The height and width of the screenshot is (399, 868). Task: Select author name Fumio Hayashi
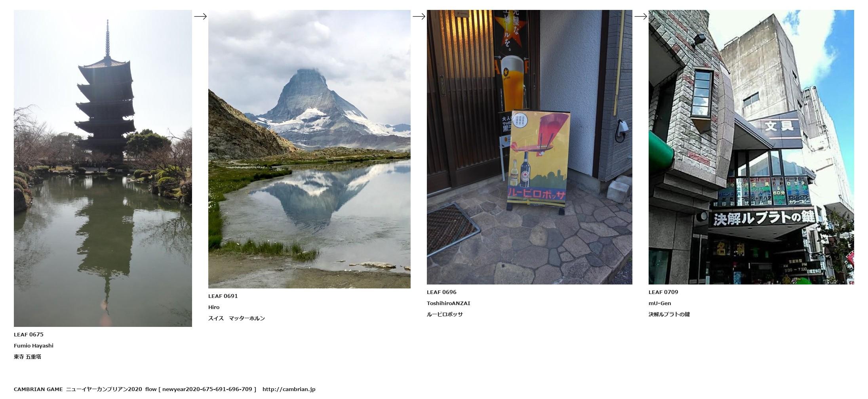pyautogui.click(x=34, y=346)
